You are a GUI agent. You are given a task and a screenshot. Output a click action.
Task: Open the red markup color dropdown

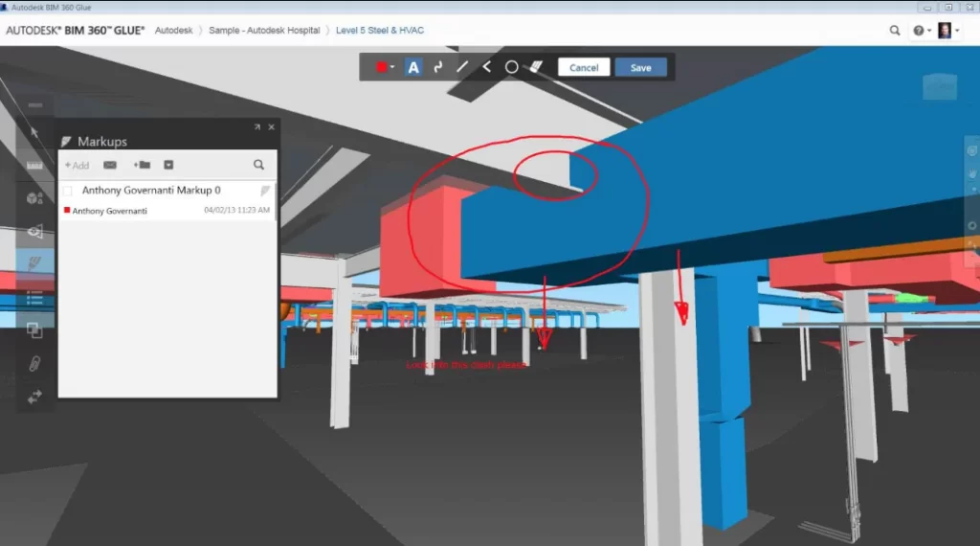click(x=385, y=67)
